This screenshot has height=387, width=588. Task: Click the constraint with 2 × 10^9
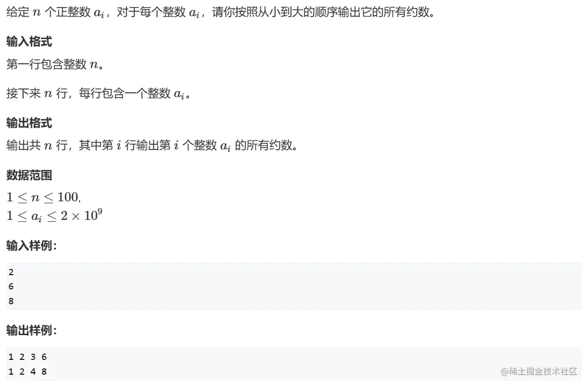pyautogui.click(x=55, y=215)
